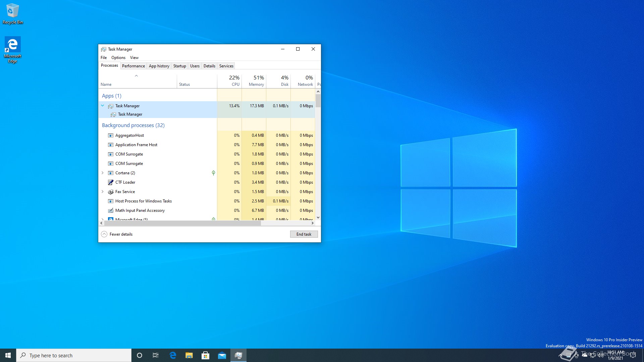The width and height of the screenshot is (644, 362).
Task: Click the Math Input Panel Accessory icon
Action: (111, 210)
